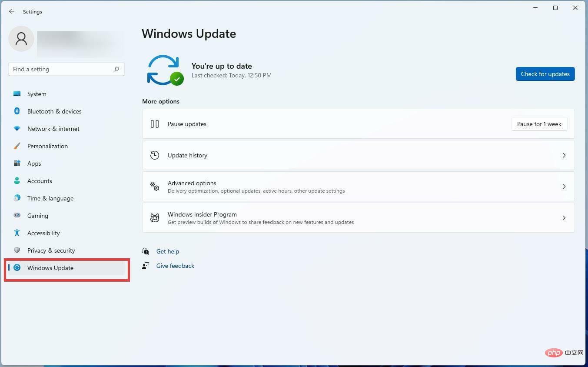Viewport: 588px width, 367px height.
Task: Click the Windows Insider cat icon
Action: tap(155, 218)
